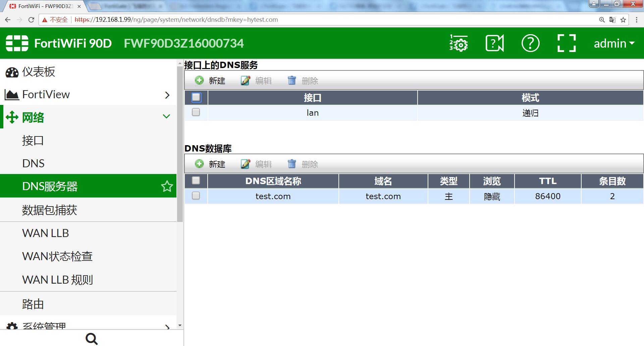This screenshot has height=346, width=644.
Task: Check the test.com zone row checkbox
Action: (x=196, y=195)
